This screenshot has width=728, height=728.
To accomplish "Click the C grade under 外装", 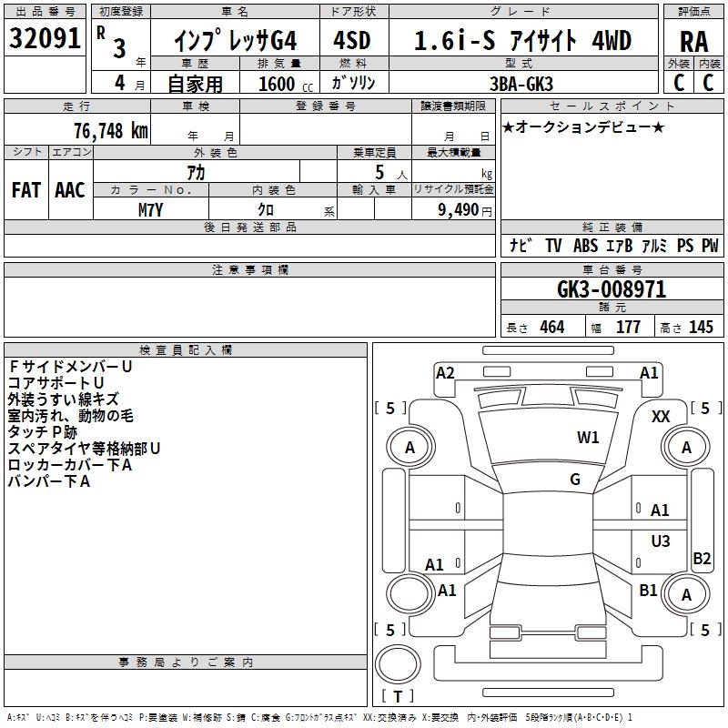I will tap(679, 83).
